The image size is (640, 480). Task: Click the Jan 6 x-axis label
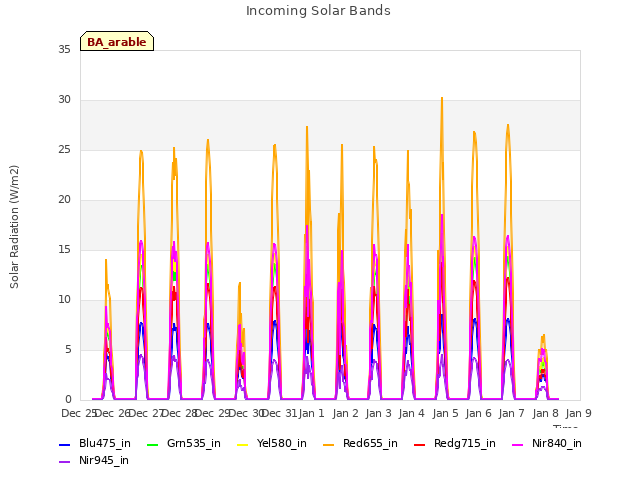[478, 413]
